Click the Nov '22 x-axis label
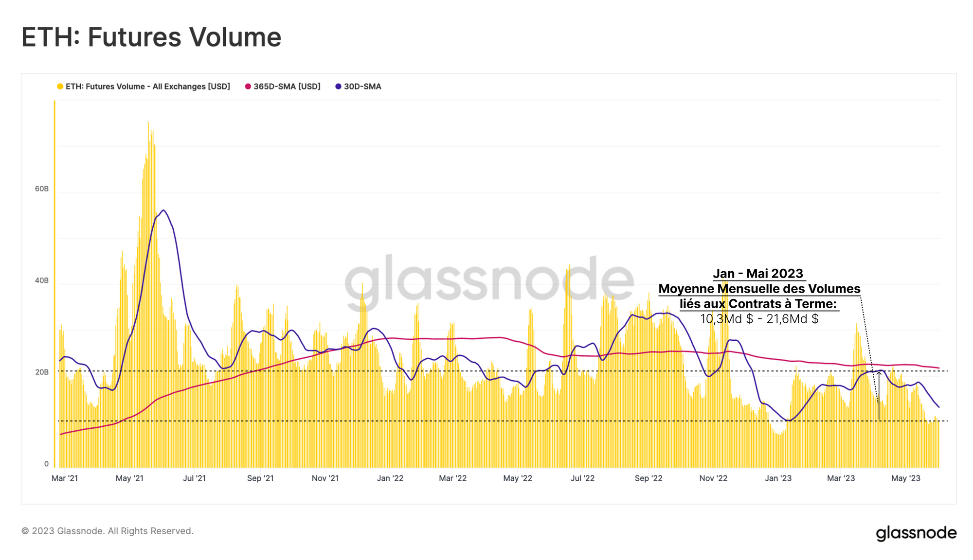 (713, 478)
